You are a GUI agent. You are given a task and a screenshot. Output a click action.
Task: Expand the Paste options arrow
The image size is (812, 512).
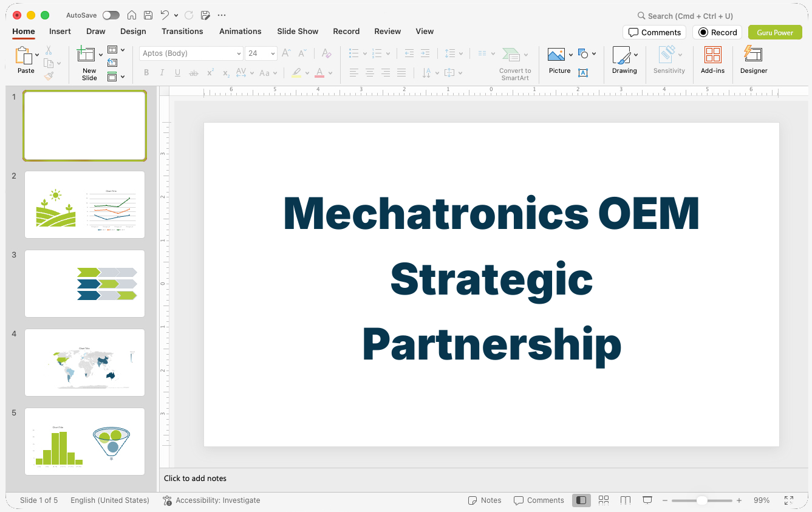coord(37,55)
